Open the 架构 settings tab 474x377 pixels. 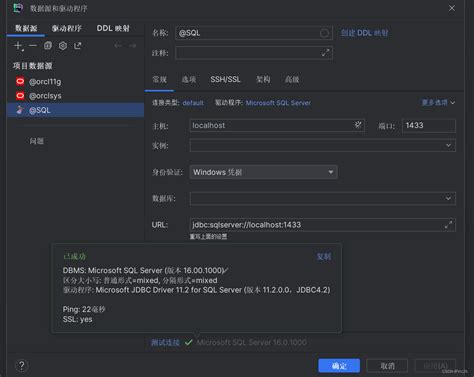[263, 79]
